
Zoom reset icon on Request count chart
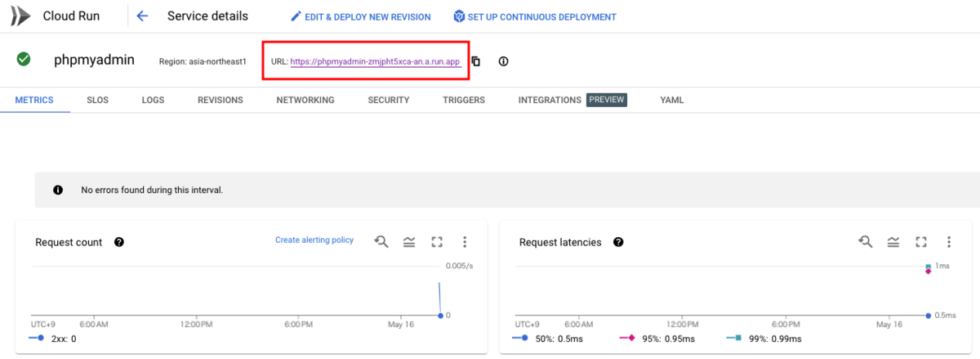click(x=381, y=241)
